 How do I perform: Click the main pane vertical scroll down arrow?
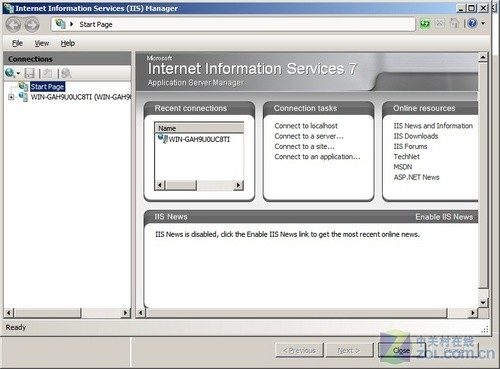tap(483, 303)
